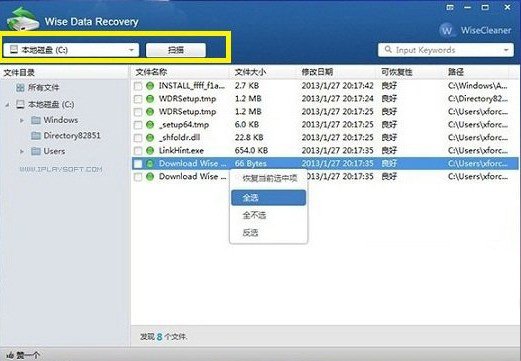The height and width of the screenshot is (361, 521).
Task: Click the 所有文件 grid icon
Action: (20, 88)
